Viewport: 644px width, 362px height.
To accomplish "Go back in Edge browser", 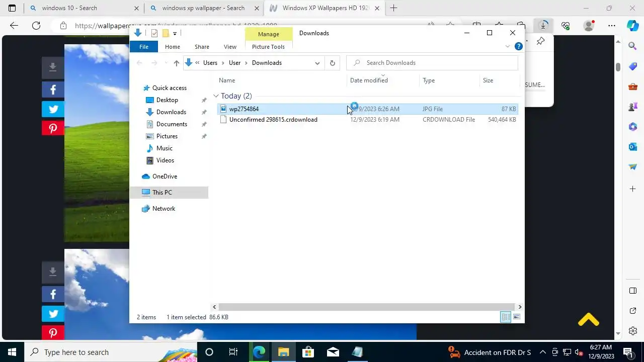I will (x=14, y=26).
